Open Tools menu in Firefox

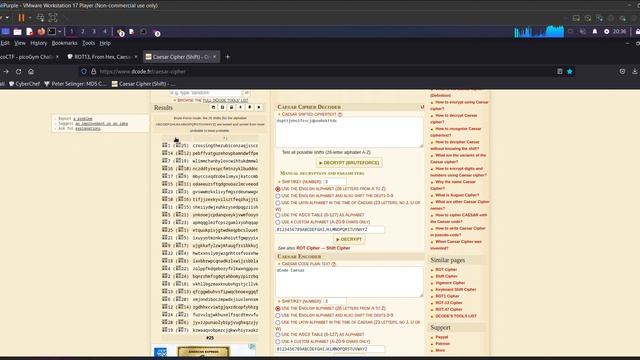89,43
